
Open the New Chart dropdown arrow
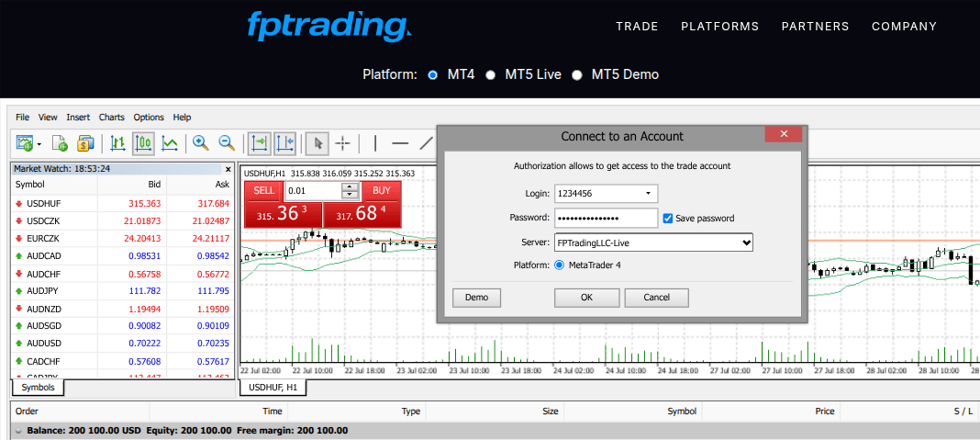(x=39, y=144)
